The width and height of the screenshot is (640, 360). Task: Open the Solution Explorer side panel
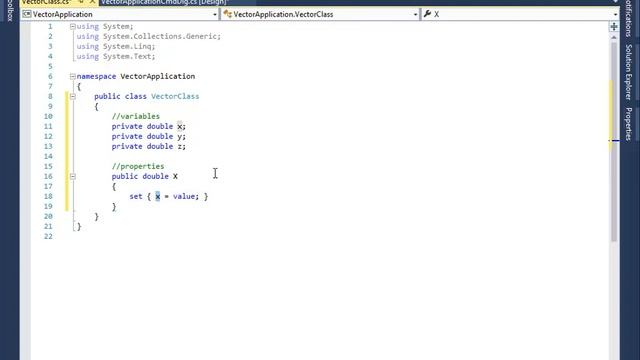pos(629,72)
